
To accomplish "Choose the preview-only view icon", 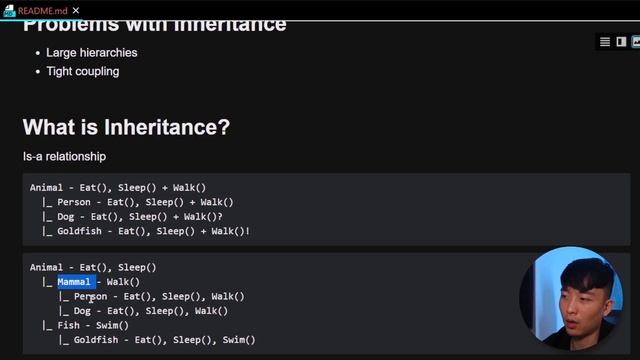I will pyautogui.click(x=636, y=42).
